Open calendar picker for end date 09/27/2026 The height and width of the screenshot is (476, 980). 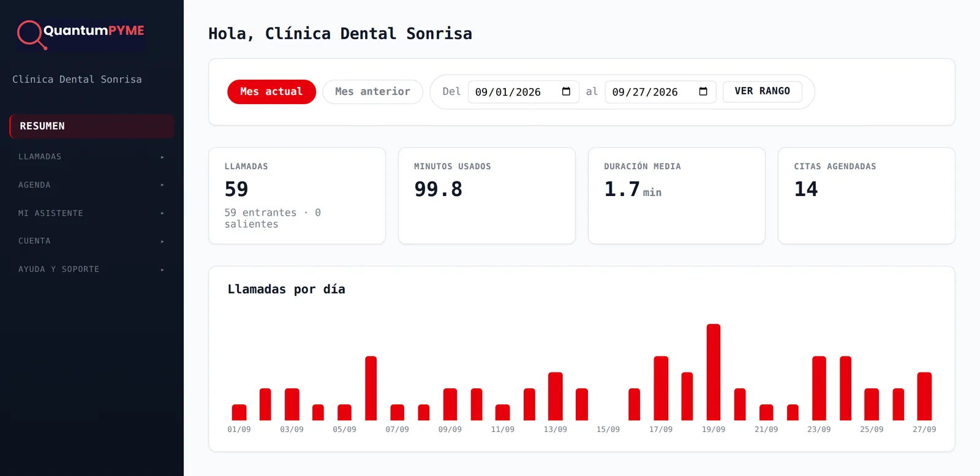[x=703, y=92]
